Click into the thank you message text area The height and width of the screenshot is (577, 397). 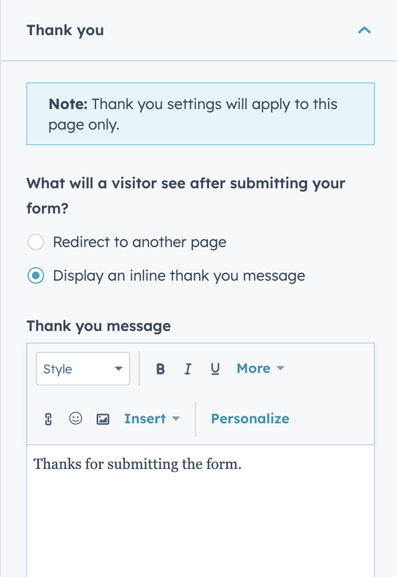(x=201, y=511)
